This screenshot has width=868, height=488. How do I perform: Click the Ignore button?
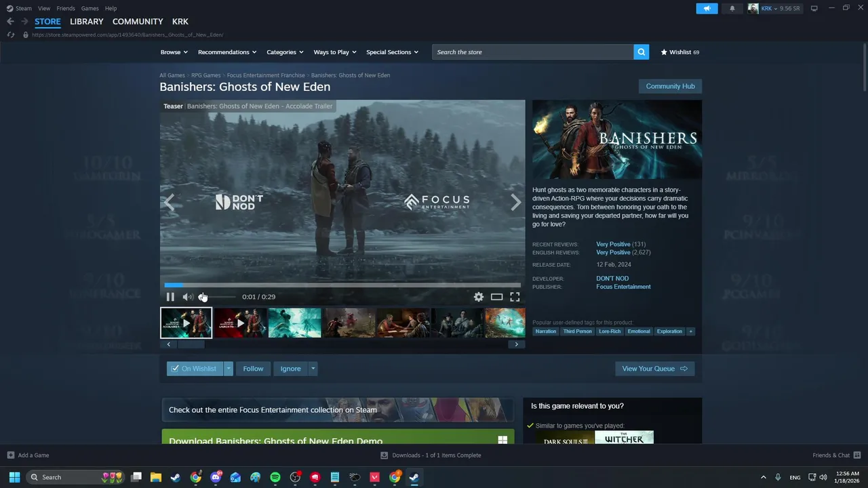pos(290,369)
